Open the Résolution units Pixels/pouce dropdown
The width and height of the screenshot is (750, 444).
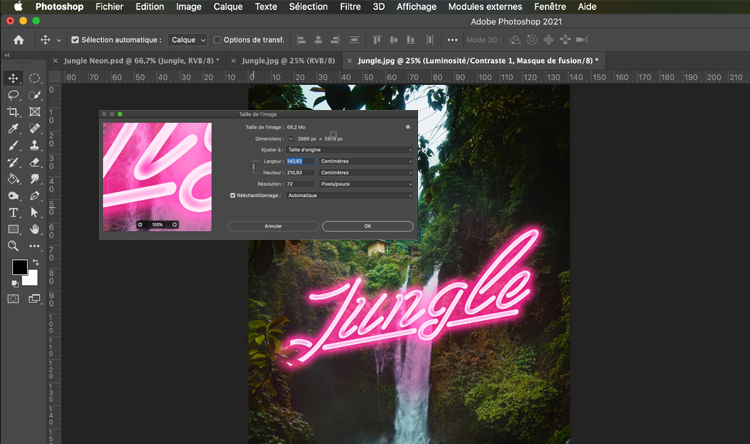click(x=366, y=184)
